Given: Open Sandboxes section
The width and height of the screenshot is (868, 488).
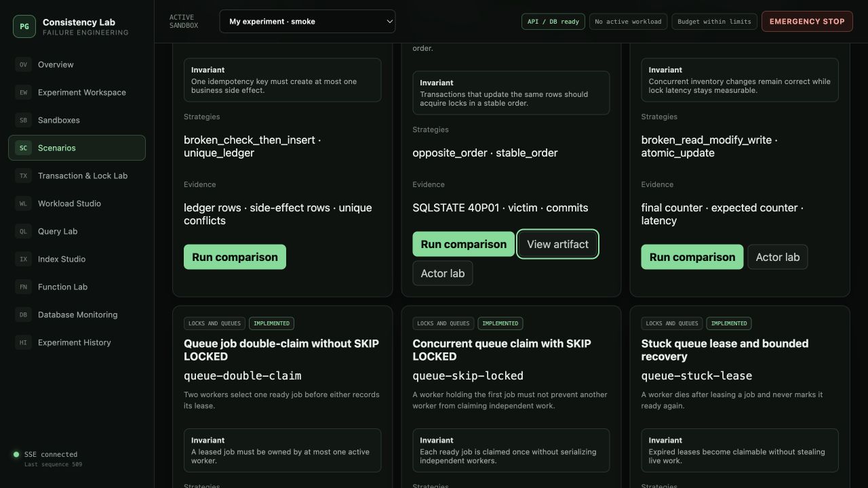Looking at the screenshot, I should coord(77,120).
